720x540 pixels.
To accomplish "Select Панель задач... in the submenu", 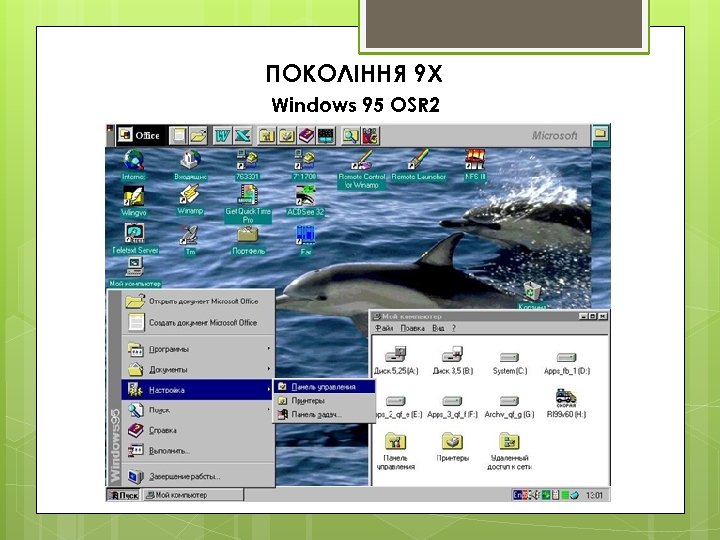I will (324, 414).
